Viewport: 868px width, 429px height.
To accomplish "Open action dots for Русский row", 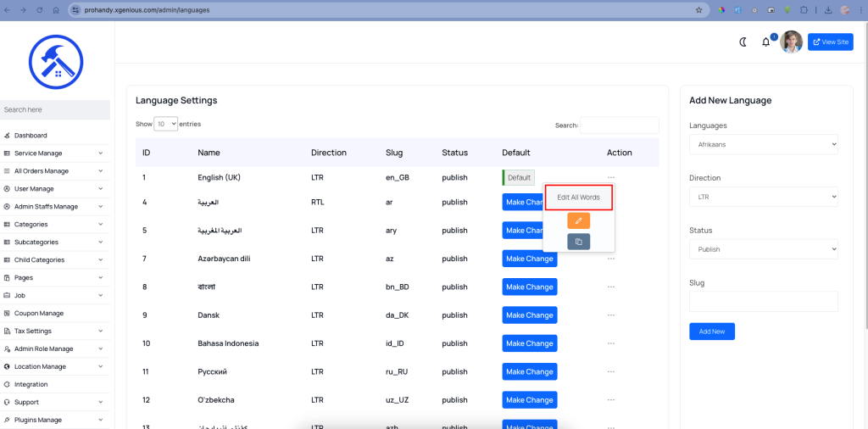I will pyautogui.click(x=611, y=372).
